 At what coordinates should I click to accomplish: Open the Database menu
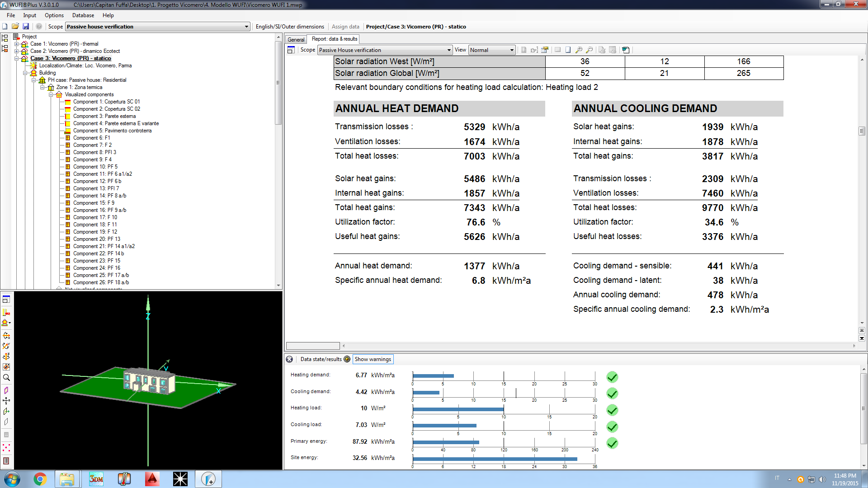[83, 15]
